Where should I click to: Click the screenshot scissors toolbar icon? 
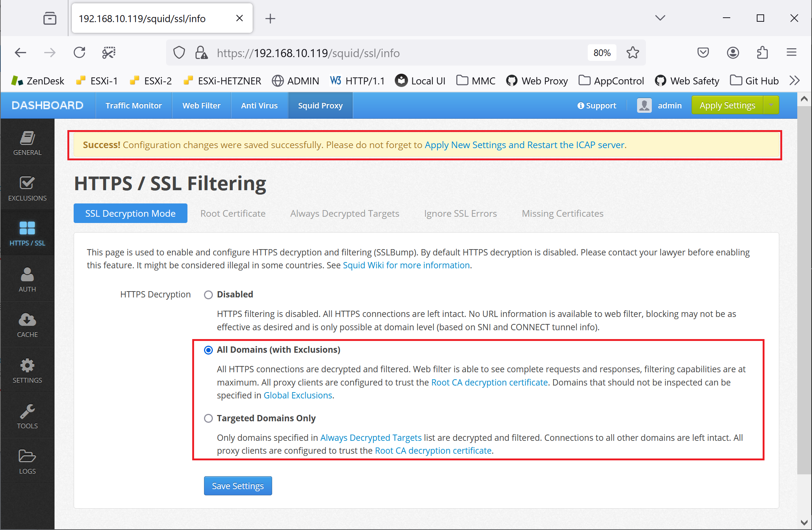point(109,53)
